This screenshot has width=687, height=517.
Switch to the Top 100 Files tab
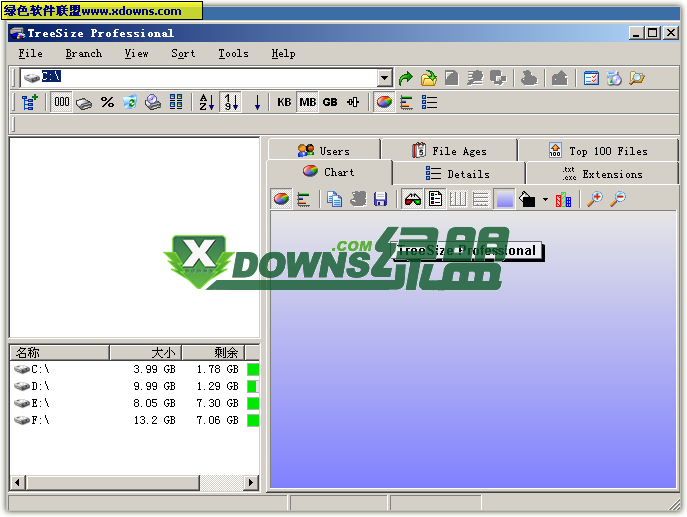(x=598, y=151)
